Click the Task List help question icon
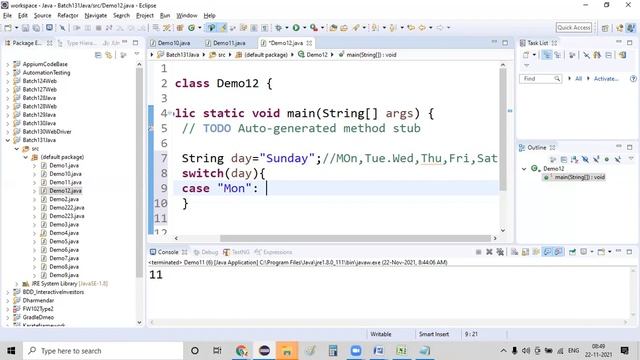Screen dimensions: 640x360 (633, 78)
